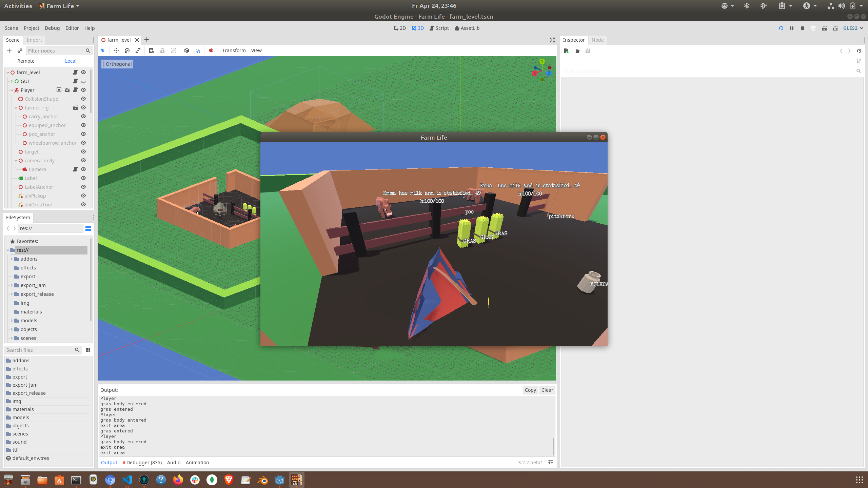Toggle visibility of GUI node
This screenshot has height=488, width=868.
pyautogui.click(x=83, y=81)
